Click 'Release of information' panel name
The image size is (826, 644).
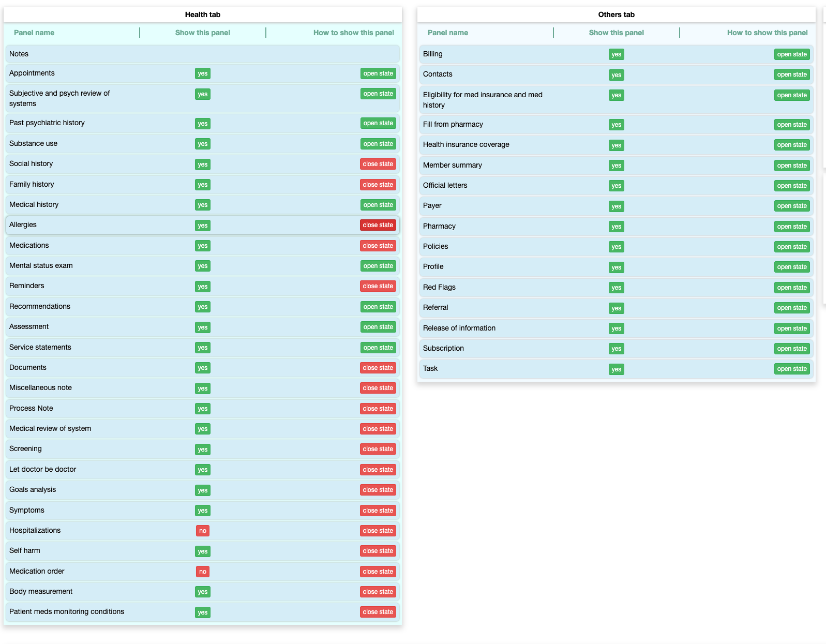(x=459, y=328)
